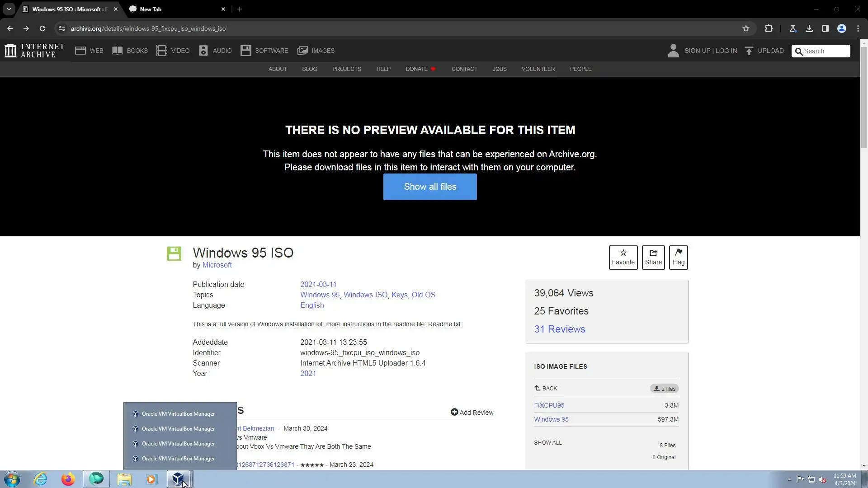Click the Favorite star button

pyautogui.click(x=623, y=257)
